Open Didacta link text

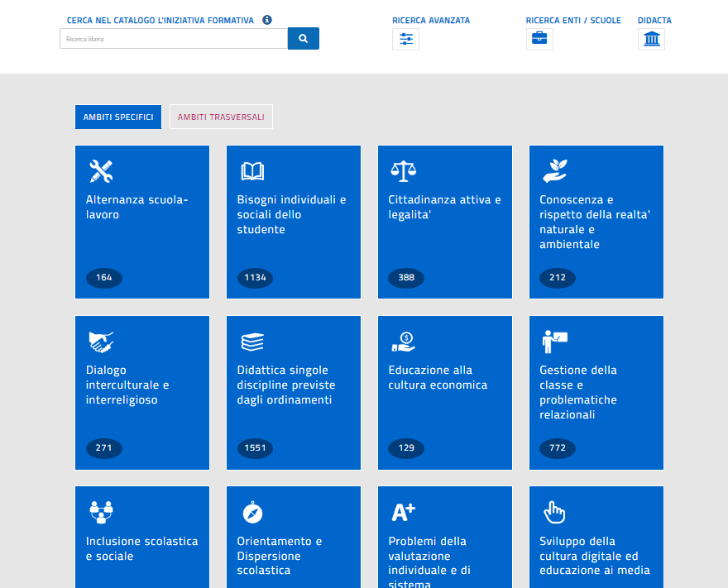tap(654, 21)
